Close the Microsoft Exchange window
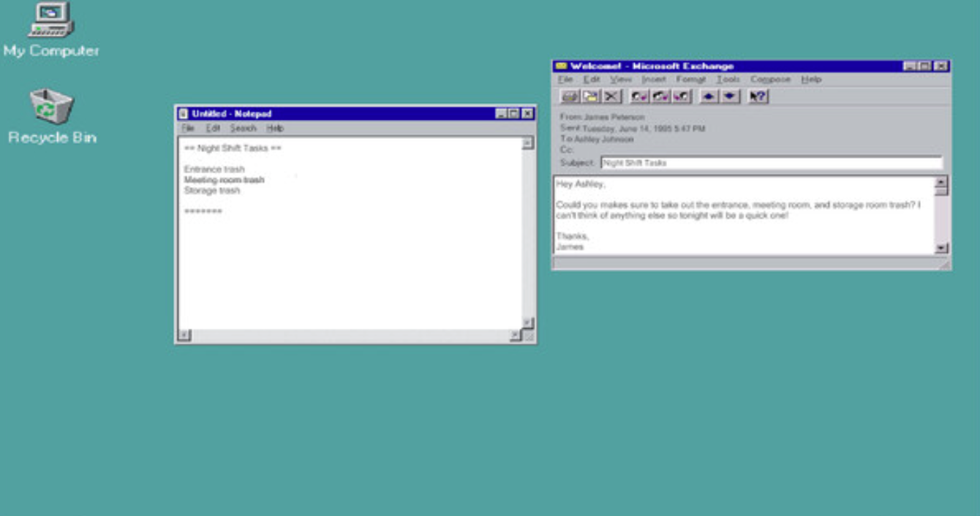Image resolution: width=980 pixels, height=516 pixels. coord(941,67)
